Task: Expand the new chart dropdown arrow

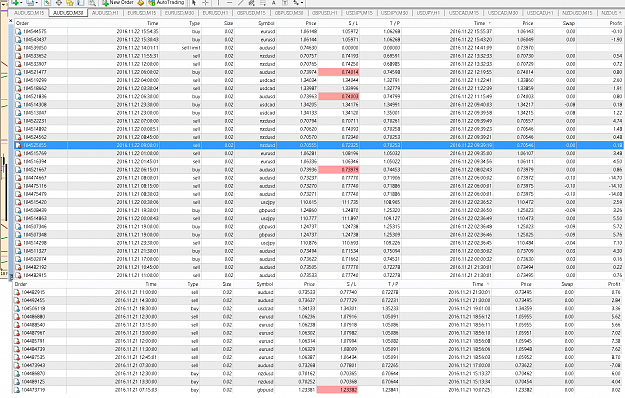Action: coord(21,2)
